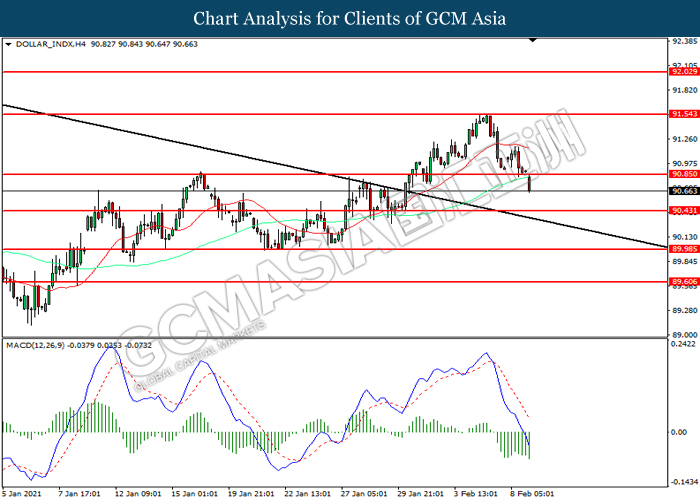Click the 19 Jan 21:01 time label
Viewport: 700px width, 500px height.
[251, 494]
